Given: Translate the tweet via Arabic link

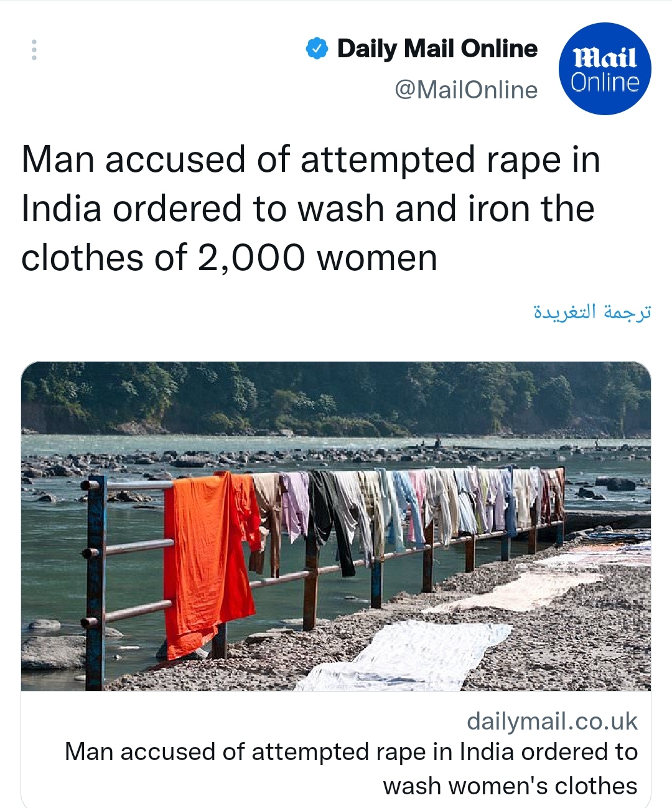Looking at the screenshot, I should [x=592, y=311].
